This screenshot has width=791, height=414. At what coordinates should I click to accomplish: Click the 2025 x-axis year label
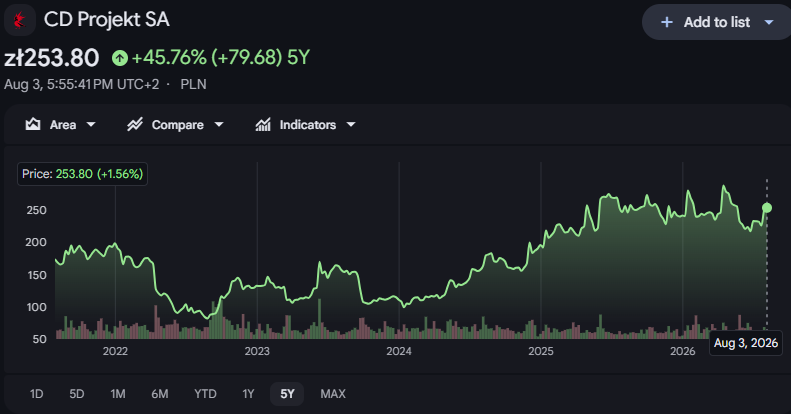(540, 351)
